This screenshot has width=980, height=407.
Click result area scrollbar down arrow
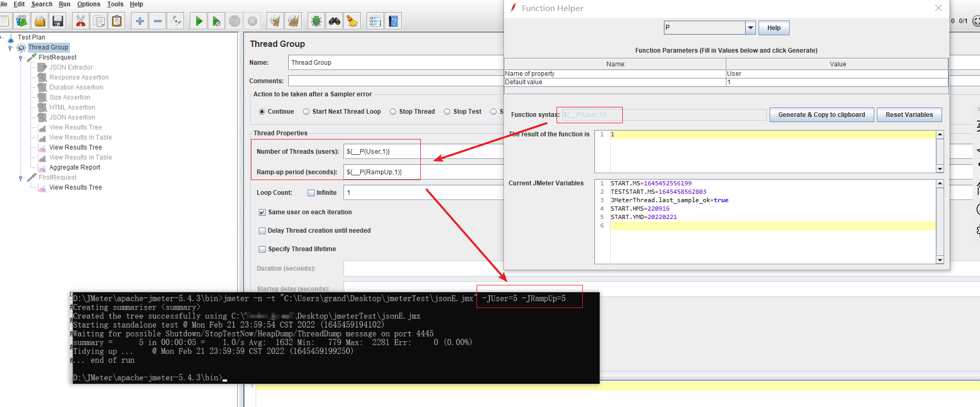940,169
